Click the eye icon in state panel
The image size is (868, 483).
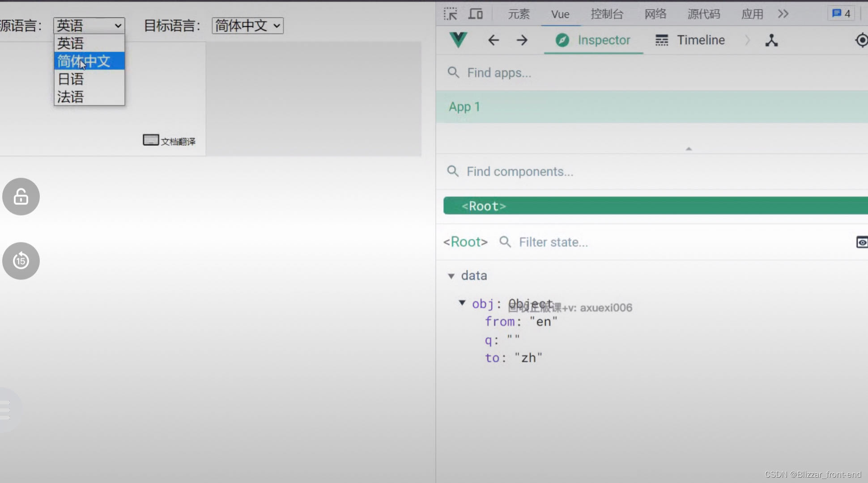(x=862, y=242)
